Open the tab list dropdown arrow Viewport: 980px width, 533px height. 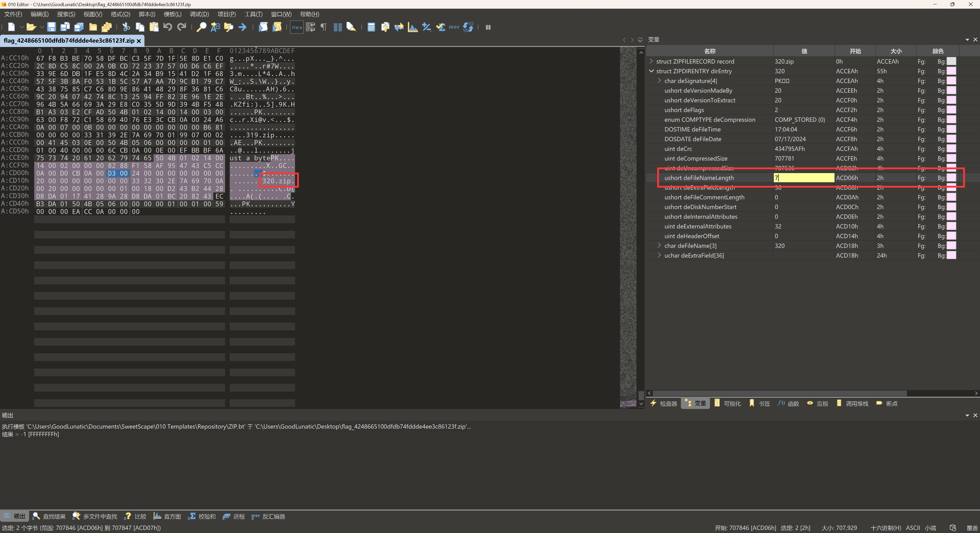coord(641,40)
